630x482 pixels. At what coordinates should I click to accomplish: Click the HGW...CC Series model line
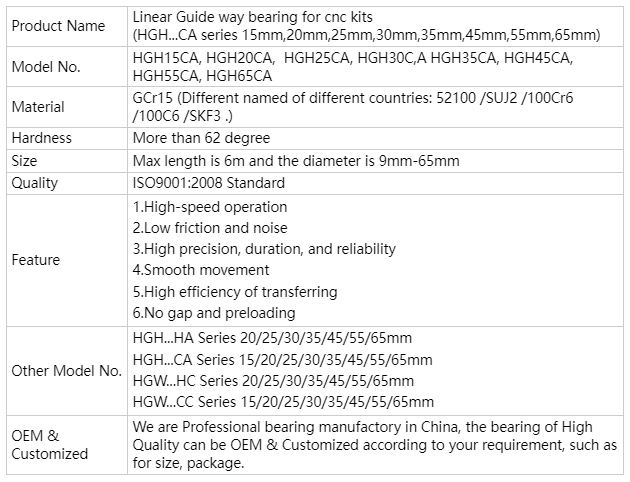pos(283,402)
